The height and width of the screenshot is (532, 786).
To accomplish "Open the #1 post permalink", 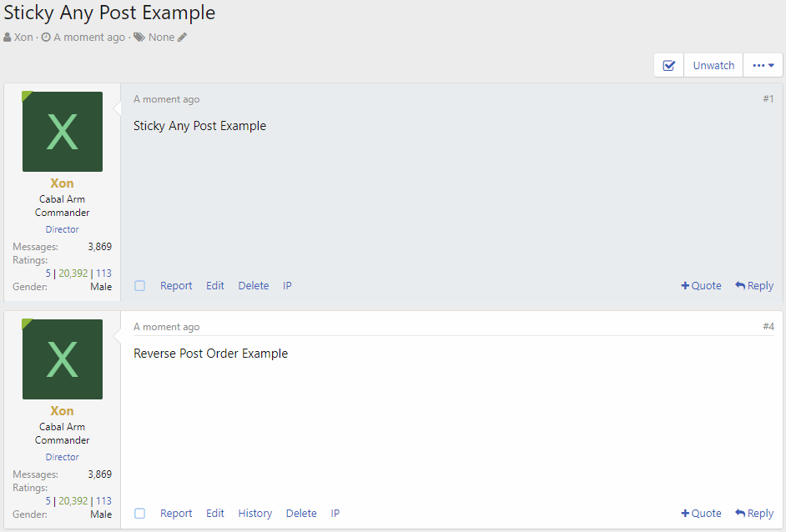I will 768,99.
